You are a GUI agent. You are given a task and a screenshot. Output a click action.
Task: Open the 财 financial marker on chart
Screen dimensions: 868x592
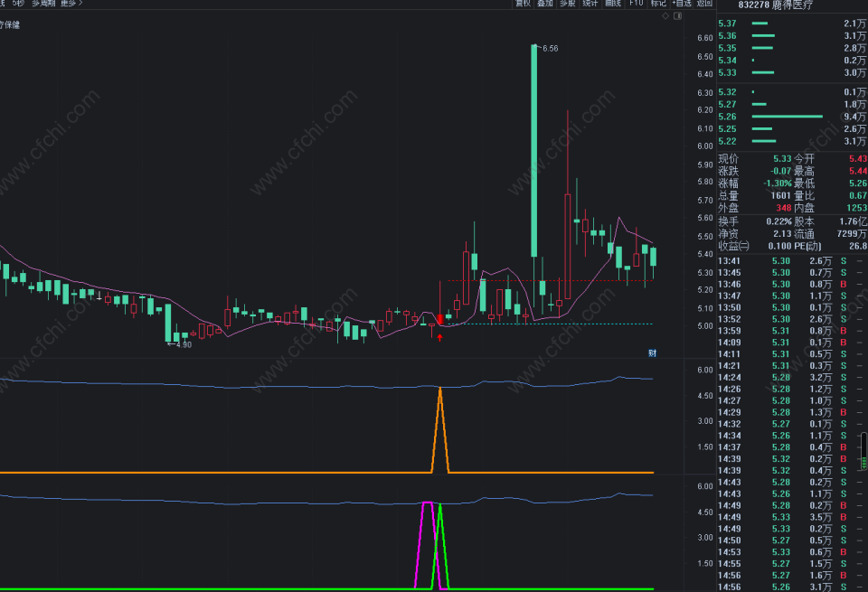click(652, 353)
